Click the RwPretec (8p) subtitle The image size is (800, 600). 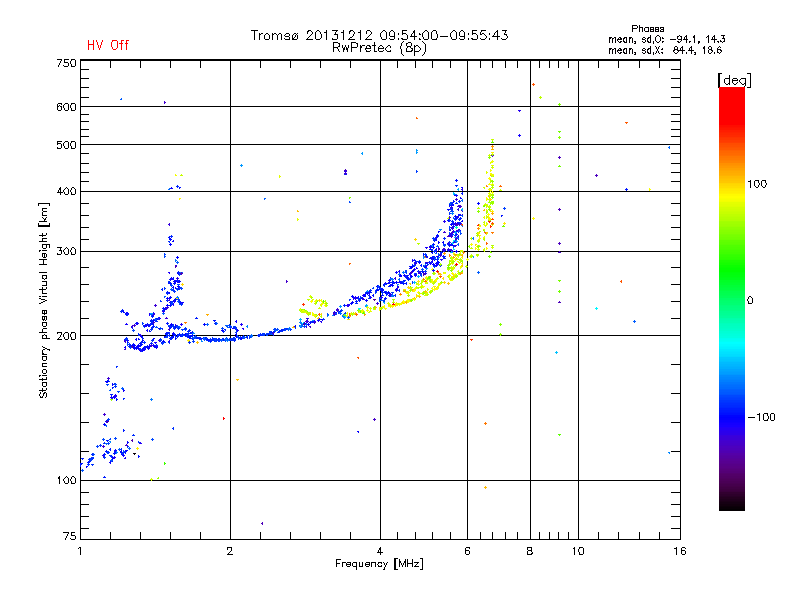(379, 48)
